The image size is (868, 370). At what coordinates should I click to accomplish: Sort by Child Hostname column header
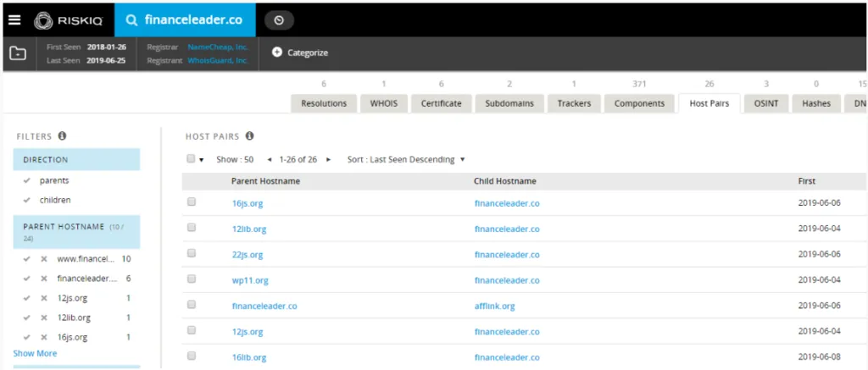click(505, 181)
